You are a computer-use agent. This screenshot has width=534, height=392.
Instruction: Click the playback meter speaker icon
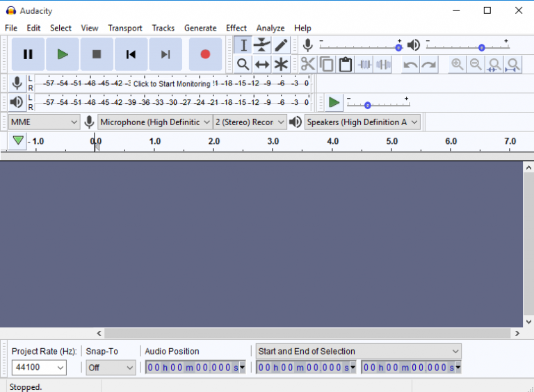point(17,102)
